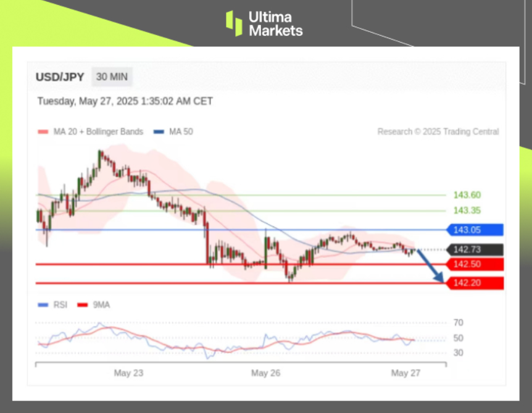This screenshot has width=532, height=413.
Task: Click the 9MA legend label
Action: [101, 305]
